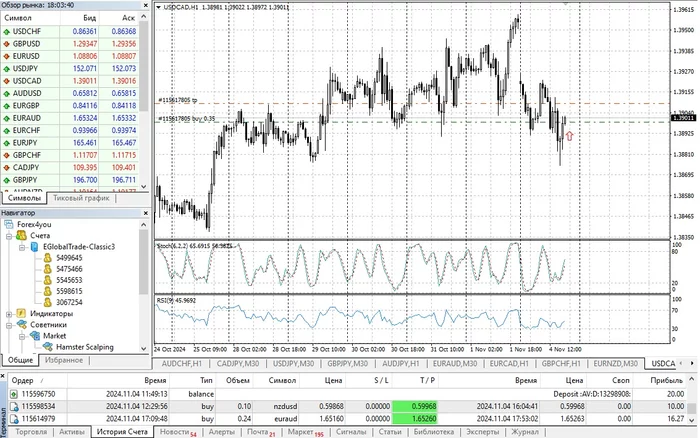Image resolution: width=700 pixels, height=438 pixels.
Task: Click the CADJPY symbol arrow icon
Action: point(6,168)
